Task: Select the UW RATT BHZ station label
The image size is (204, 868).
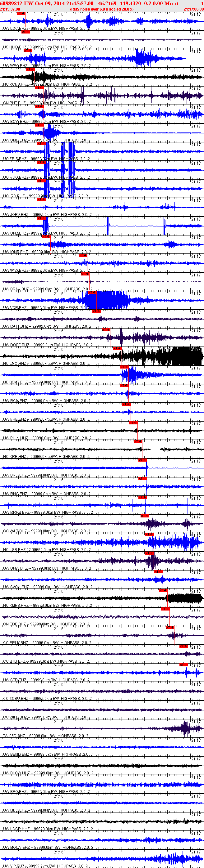Action: [47, 326]
